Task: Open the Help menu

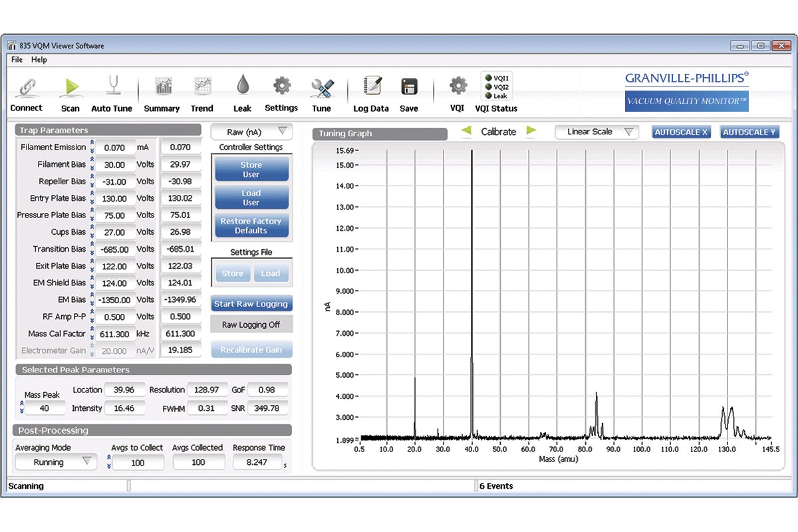Action: point(39,59)
